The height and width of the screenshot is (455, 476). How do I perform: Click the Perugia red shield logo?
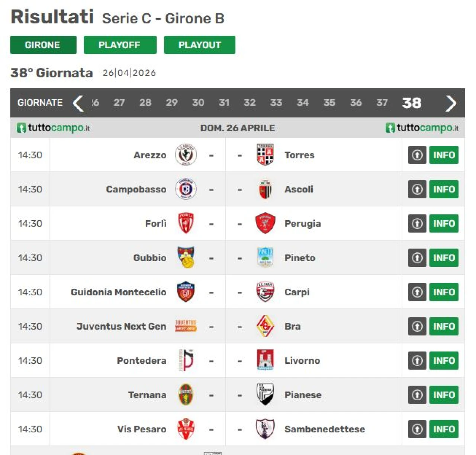265,223
